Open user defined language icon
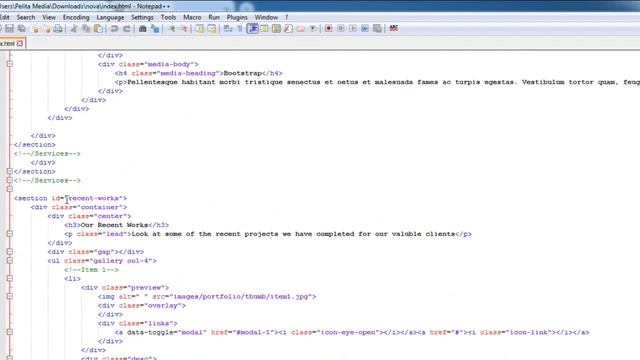640x360 pixels. pos(264,29)
